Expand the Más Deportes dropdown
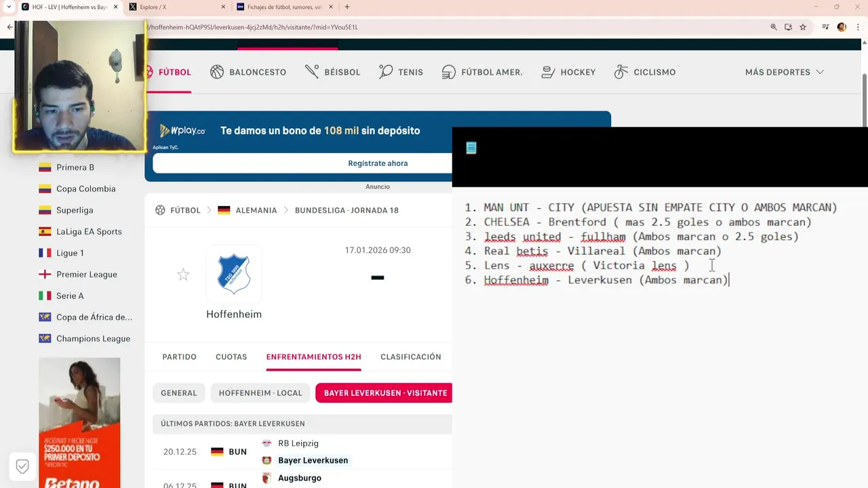The image size is (868, 488). point(785,72)
